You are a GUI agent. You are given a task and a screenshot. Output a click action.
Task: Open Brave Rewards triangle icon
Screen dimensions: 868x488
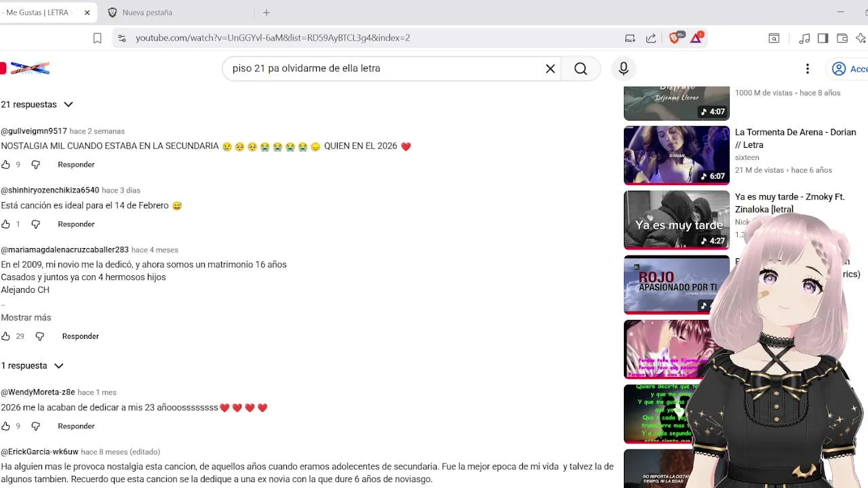pyautogui.click(x=696, y=38)
